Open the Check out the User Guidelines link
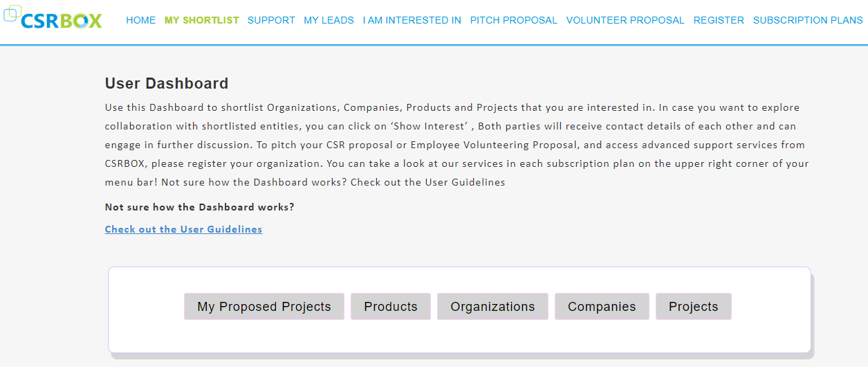This screenshot has height=367, width=868. pos(183,229)
